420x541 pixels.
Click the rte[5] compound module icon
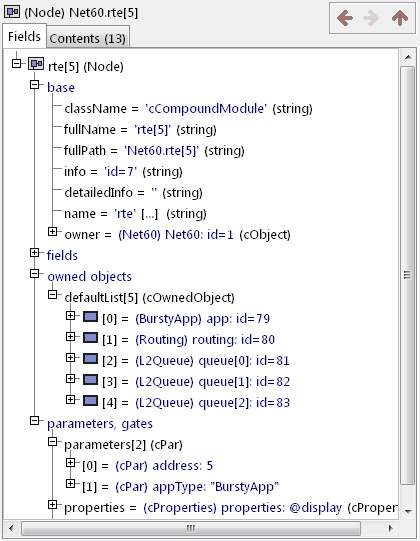click(x=36, y=64)
